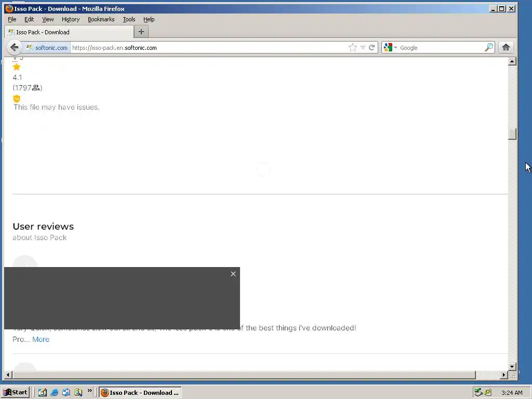The width and height of the screenshot is (532, 399).
Task: Launch Internet Explorer from quick launch
Action: (x=54, y=393)
